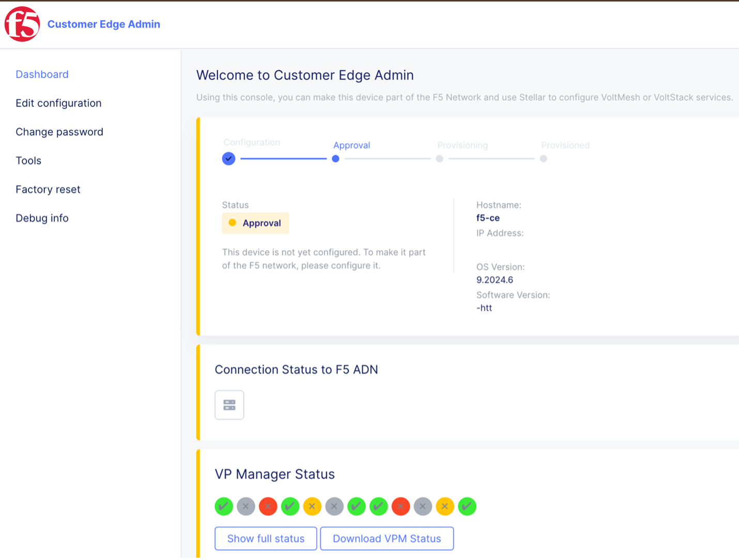
Task: Click the yellow warning VPM status circle
Action: point(312,506)
